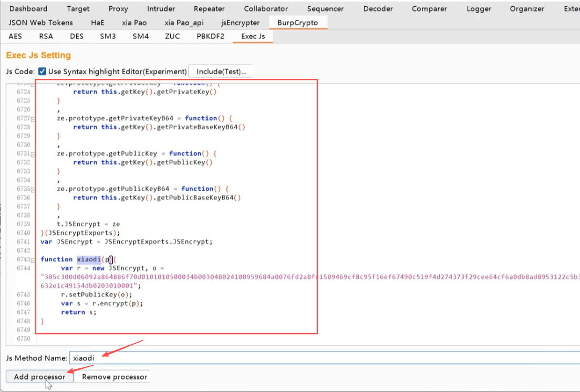Image resolution: width=580 pixels, height=392 pixels.
Task: Switch to the Organizer tab
Action: (x=527, y=8)
